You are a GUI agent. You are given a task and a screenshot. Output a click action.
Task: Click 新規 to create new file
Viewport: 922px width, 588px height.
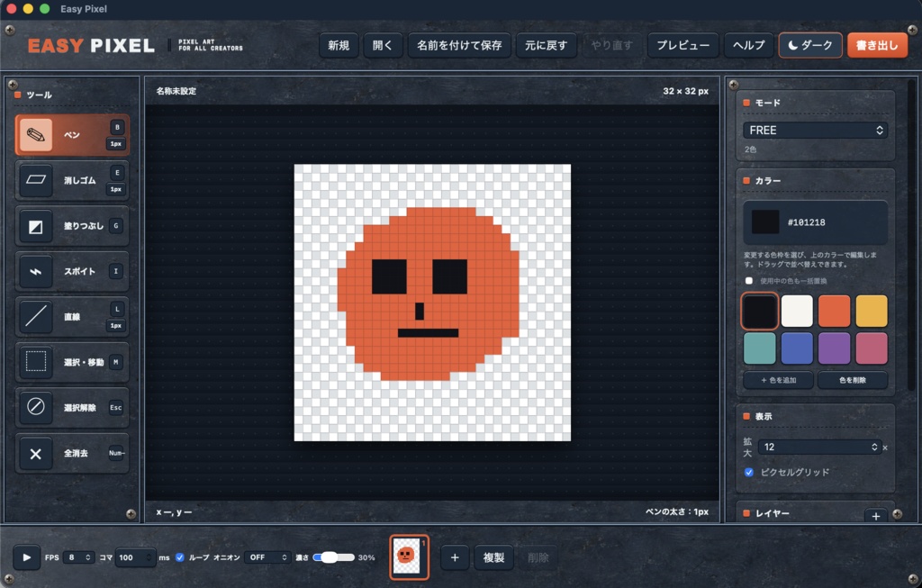click(339, 45)
